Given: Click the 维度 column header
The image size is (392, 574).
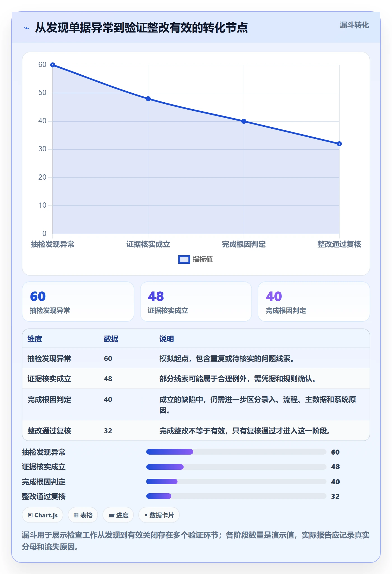Looking at the screenshot, I should [x=35, y=339].
